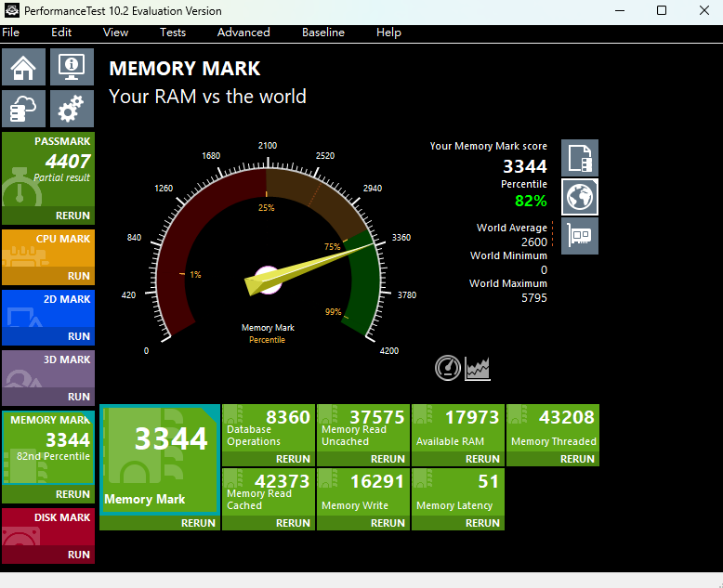
Task: Click the Memory Mark score 3344 value
Action: click(525, 166)
